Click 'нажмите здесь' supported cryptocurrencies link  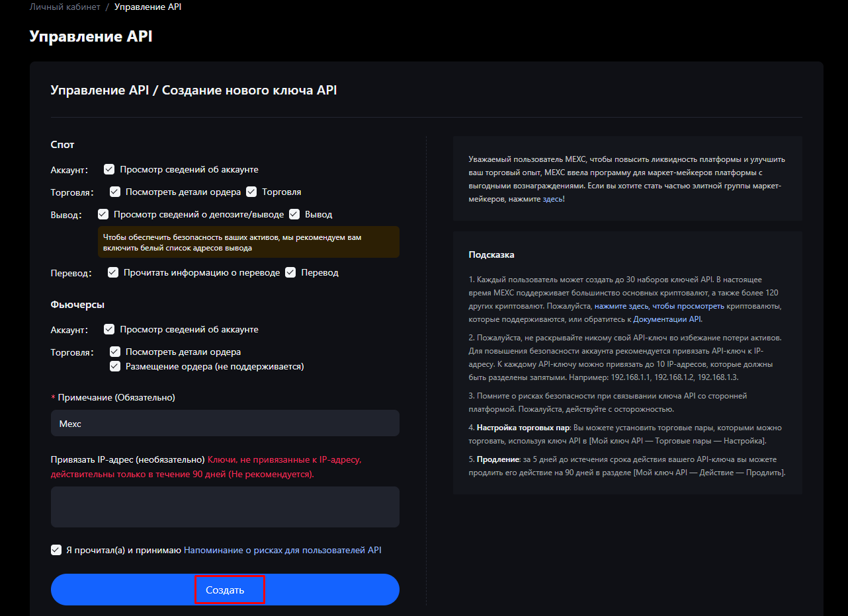(622, 306)
